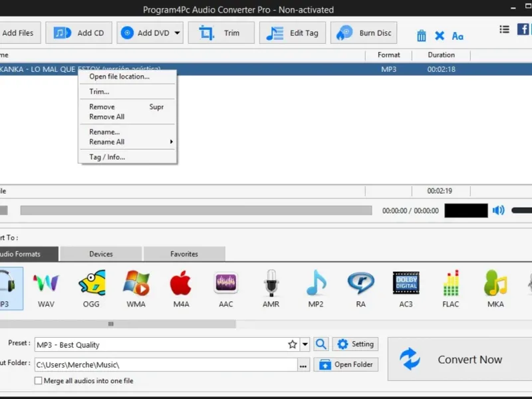Select Trim... in the context menu

click(128, 92)
